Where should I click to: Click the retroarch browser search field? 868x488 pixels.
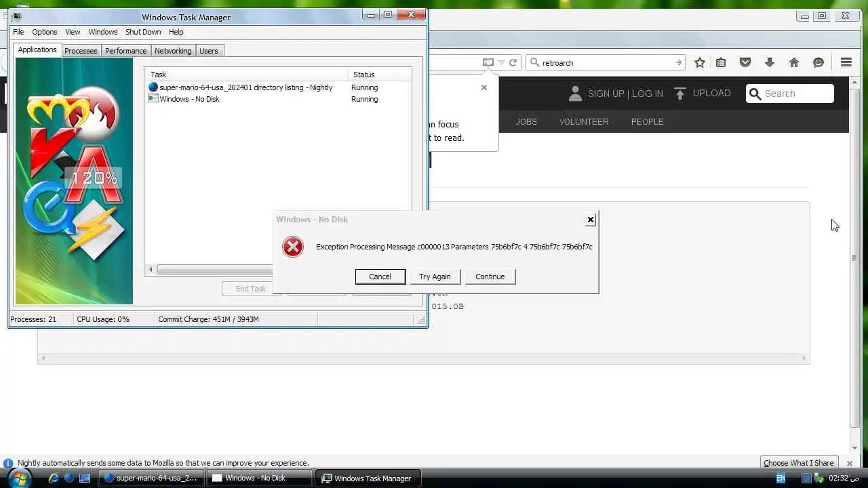[x=607, y=62]
